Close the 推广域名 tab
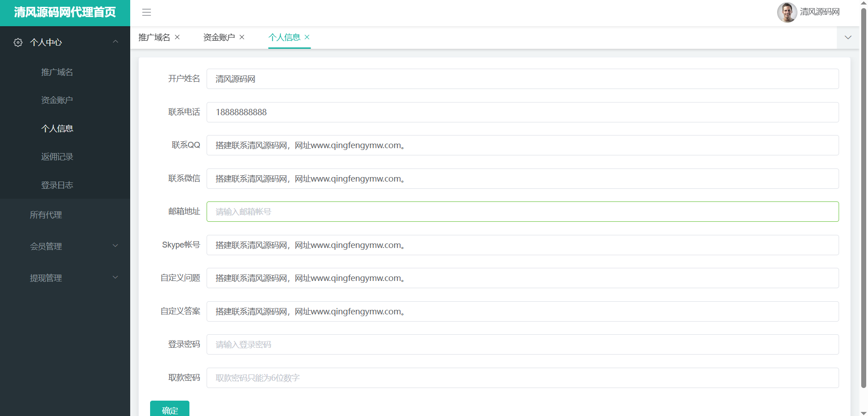This screenshot has height=416, width=868. (x=177, y=37)
